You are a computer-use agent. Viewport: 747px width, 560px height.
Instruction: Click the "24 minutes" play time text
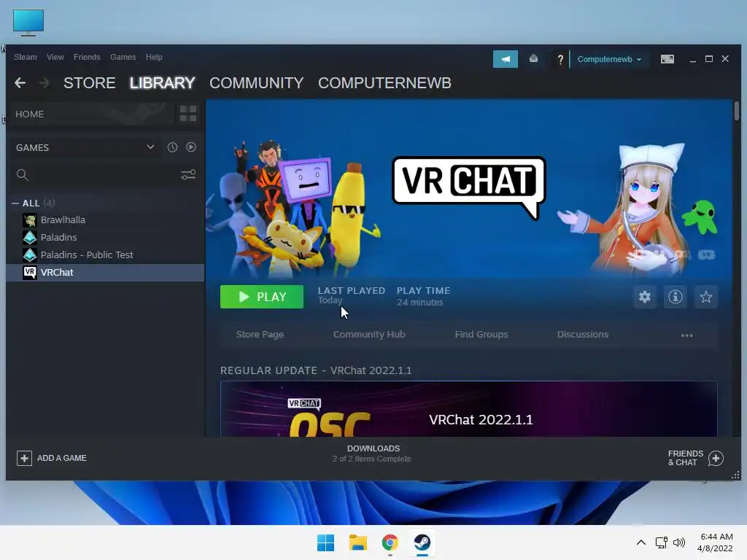pos(419,303)
